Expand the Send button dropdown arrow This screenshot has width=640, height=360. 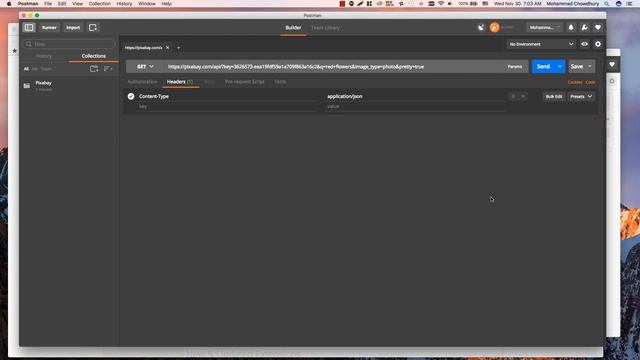[560, 67]
